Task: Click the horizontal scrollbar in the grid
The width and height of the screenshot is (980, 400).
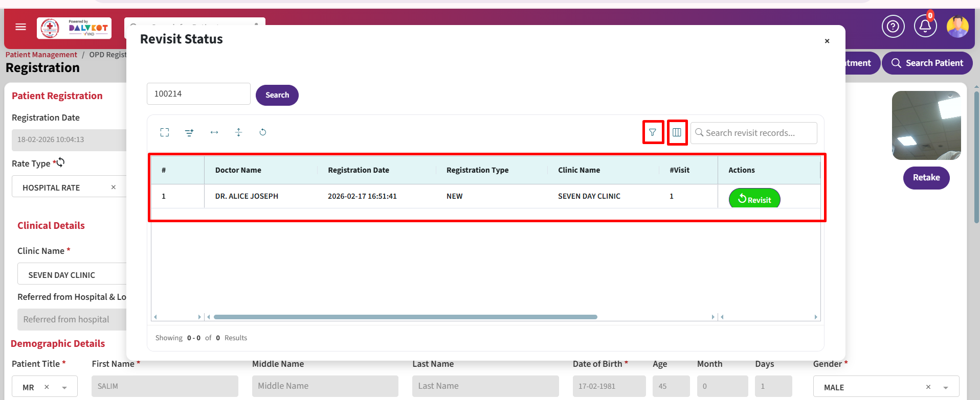Action: [x=405, y=317]
